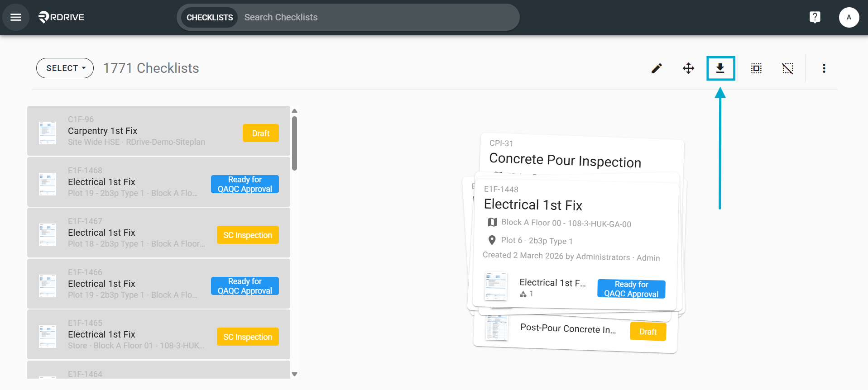The width and height of the screenshot is (868, 390).
Task: Open the user avatar account menu
Action: (849, 17)
